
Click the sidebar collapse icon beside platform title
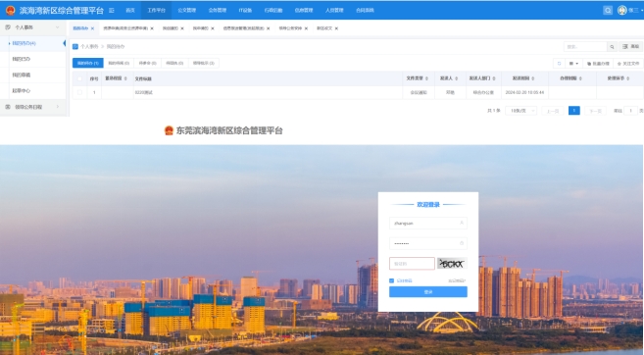(x=112, y=10)
